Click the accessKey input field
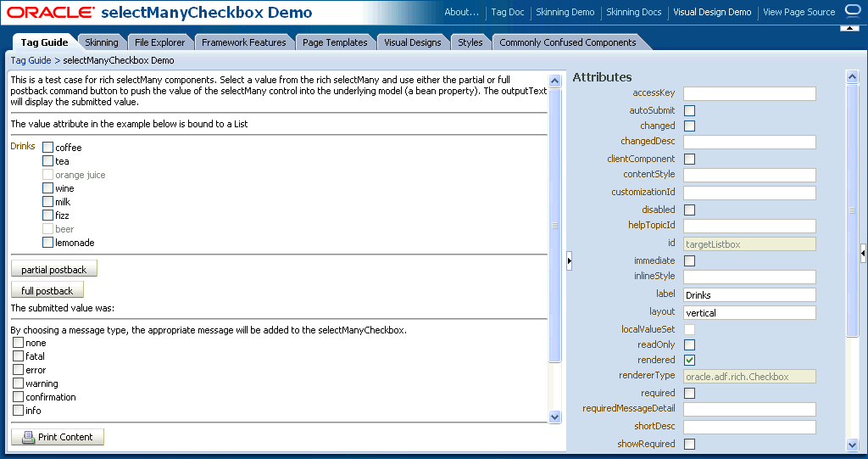 pos(749,93)
